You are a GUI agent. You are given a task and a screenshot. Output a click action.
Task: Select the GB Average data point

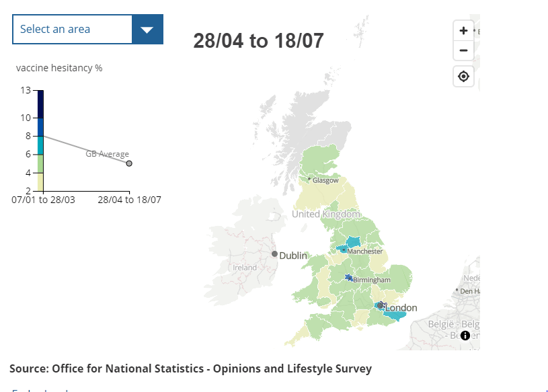(x=129, y=163)
